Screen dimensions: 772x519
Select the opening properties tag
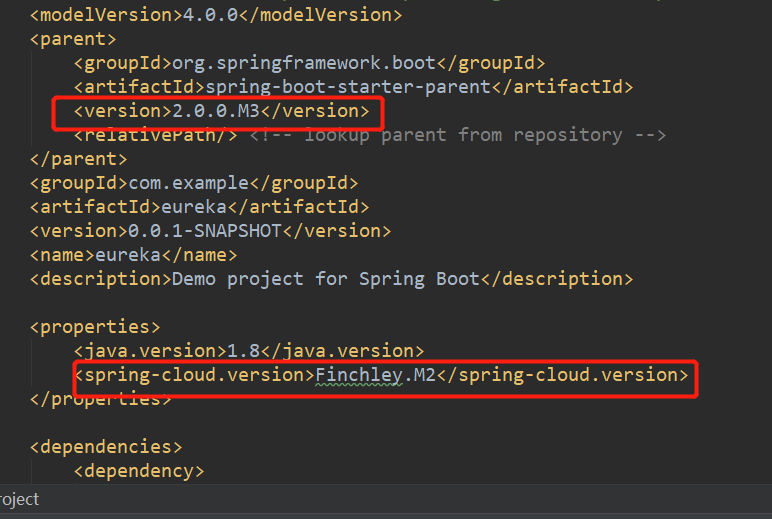click(95, 327)
